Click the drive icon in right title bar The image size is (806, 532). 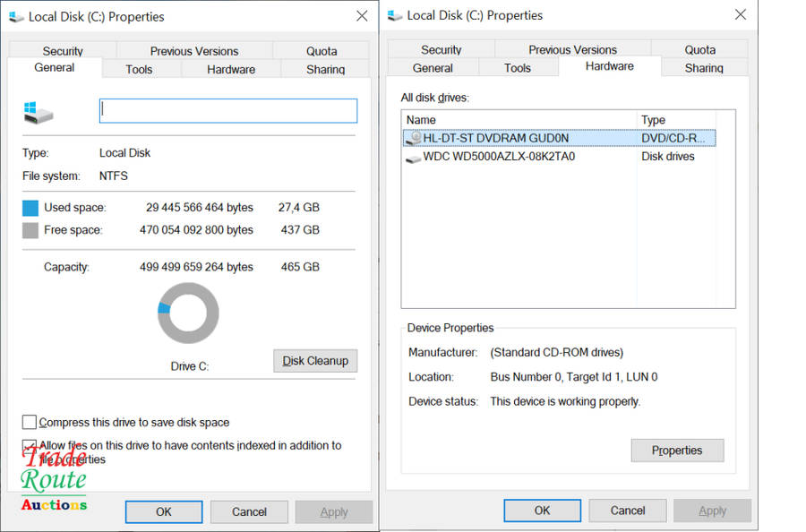coord(395,15)
